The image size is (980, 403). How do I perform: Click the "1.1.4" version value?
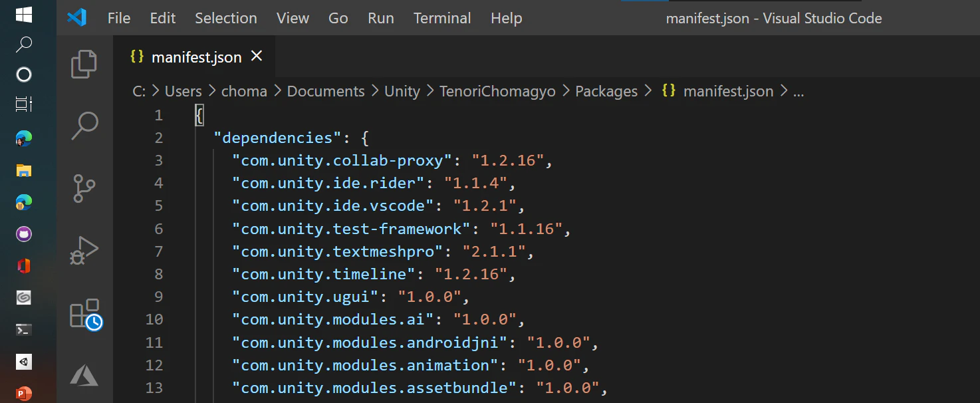(476, 183)
